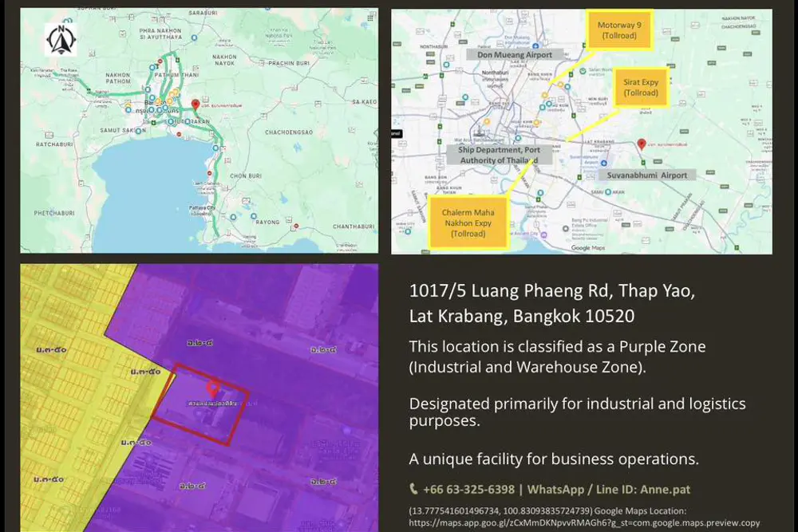
Task: Select the 'RAYONG' label on the regional map
Action: (267, 223)
